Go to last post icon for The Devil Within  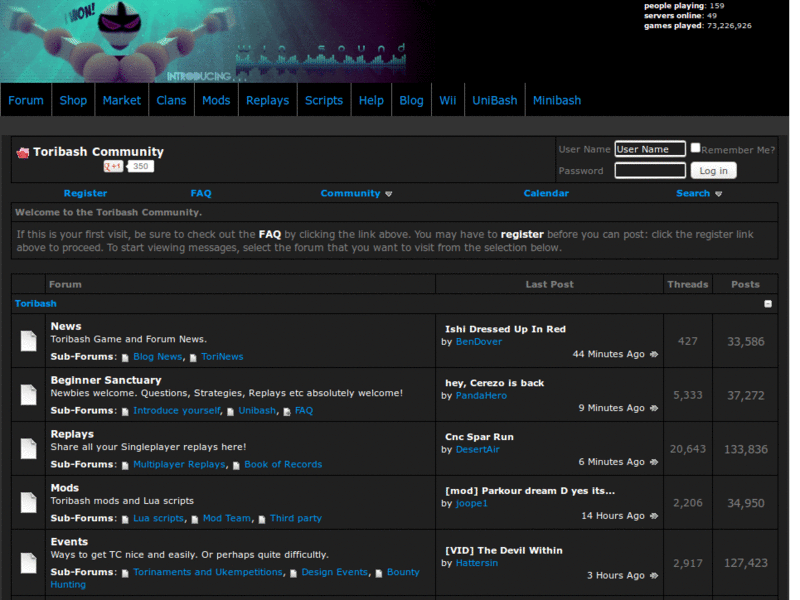coord(654,576)
